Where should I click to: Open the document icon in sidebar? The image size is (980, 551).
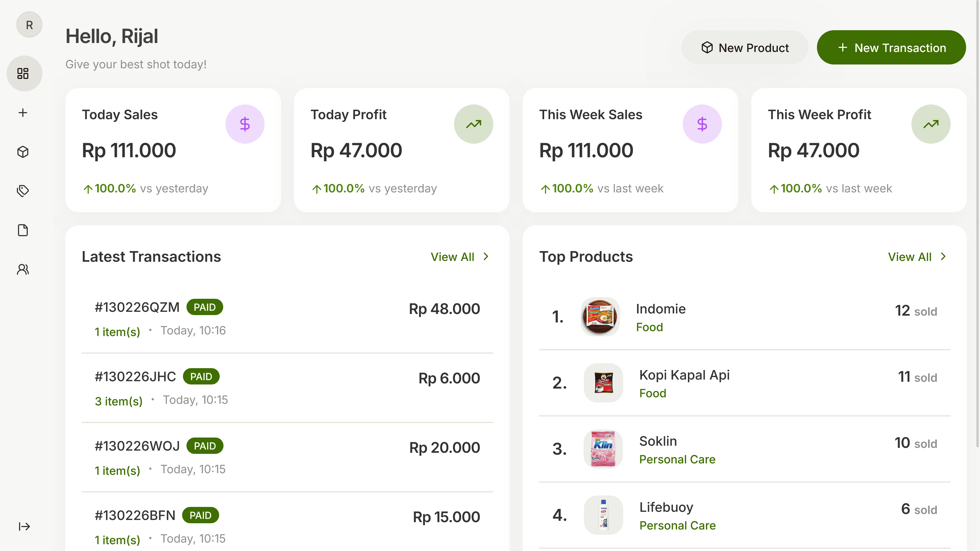[23, 230]
